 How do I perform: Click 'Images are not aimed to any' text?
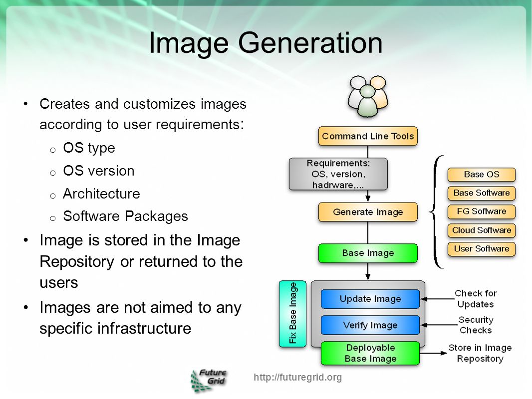140,308
